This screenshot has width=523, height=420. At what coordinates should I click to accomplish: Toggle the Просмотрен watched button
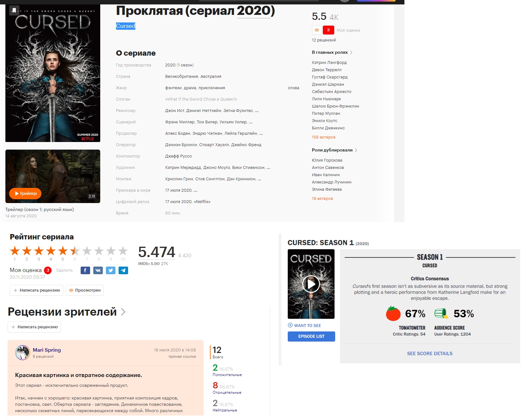(x=85, y=290)
